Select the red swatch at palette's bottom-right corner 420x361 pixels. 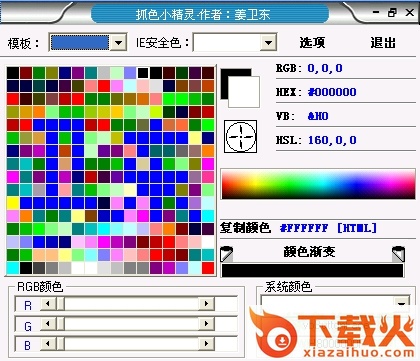pos(208,268)
